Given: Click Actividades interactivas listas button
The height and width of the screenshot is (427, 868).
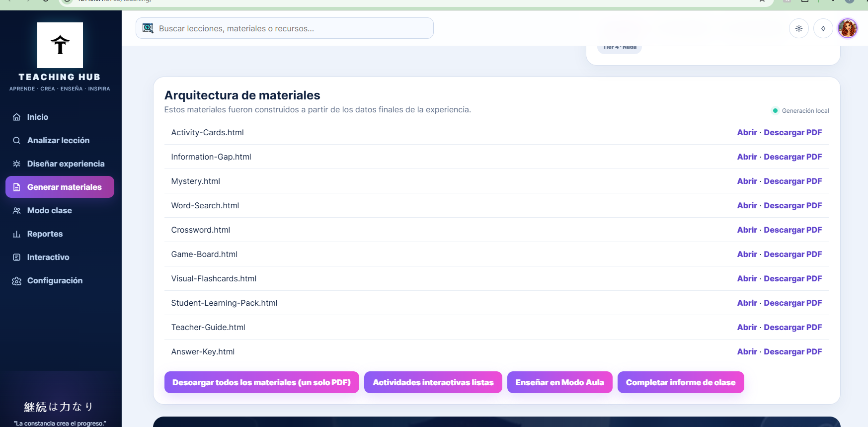Looking at the screenshot, I should point(433,382).
